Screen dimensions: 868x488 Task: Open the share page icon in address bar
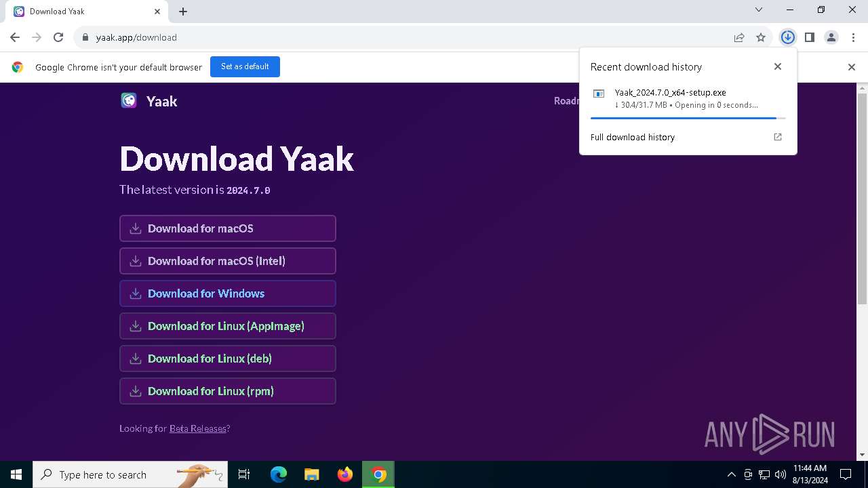click(x=739, y=37)
